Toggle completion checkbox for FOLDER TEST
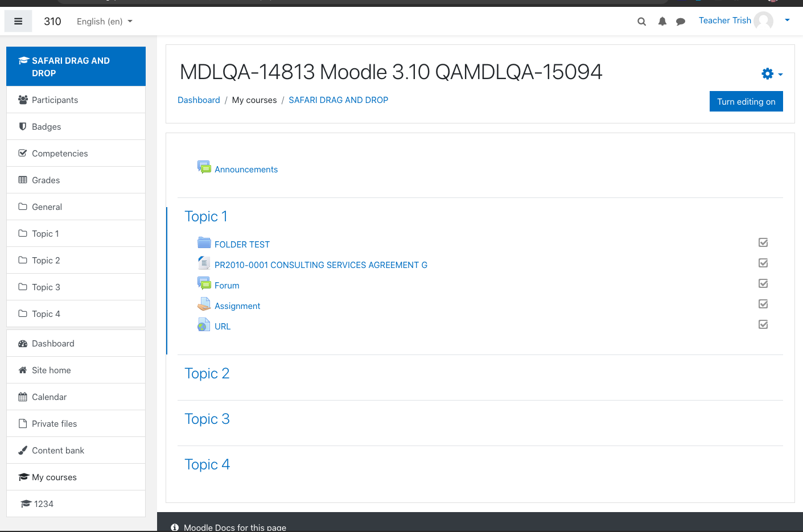 click(763, 242)
